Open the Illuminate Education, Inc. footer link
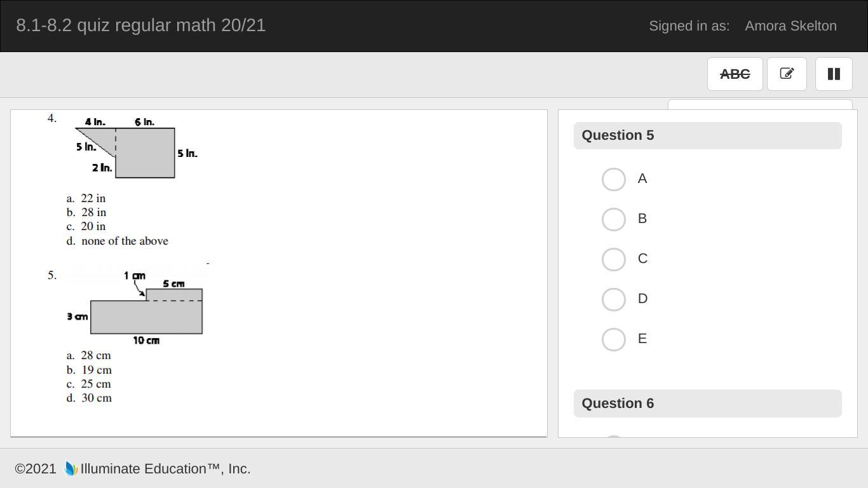 pyautogui.click(x=165, y=469)
